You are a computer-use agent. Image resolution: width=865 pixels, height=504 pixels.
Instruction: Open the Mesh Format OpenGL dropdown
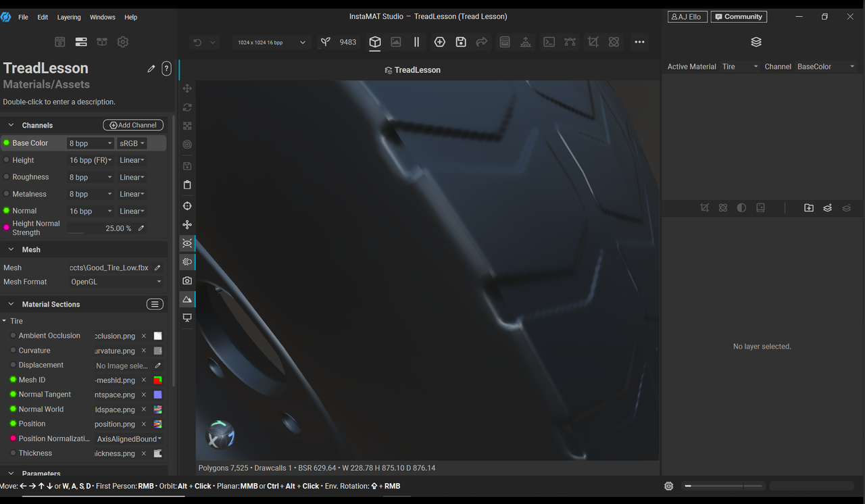(x=116, y=282)
